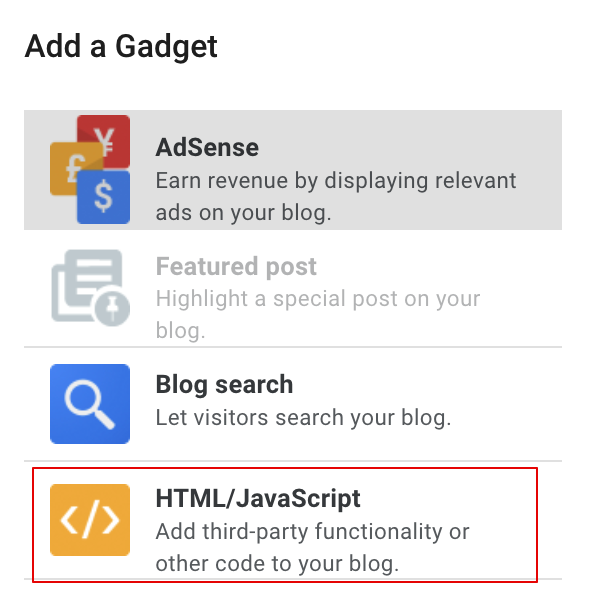This screenshot has height=592, width=592.
Task: Choose the AdSense gadget title
Action: (207, 147)
